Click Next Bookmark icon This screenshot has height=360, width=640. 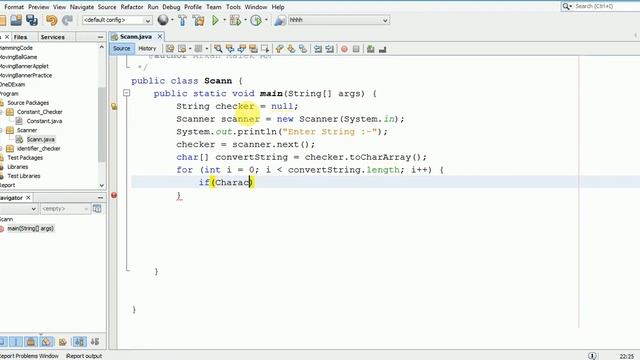291,49
